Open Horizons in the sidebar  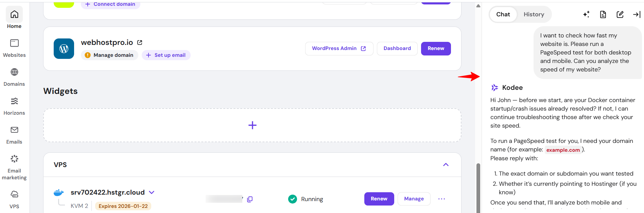click(14, 106)
